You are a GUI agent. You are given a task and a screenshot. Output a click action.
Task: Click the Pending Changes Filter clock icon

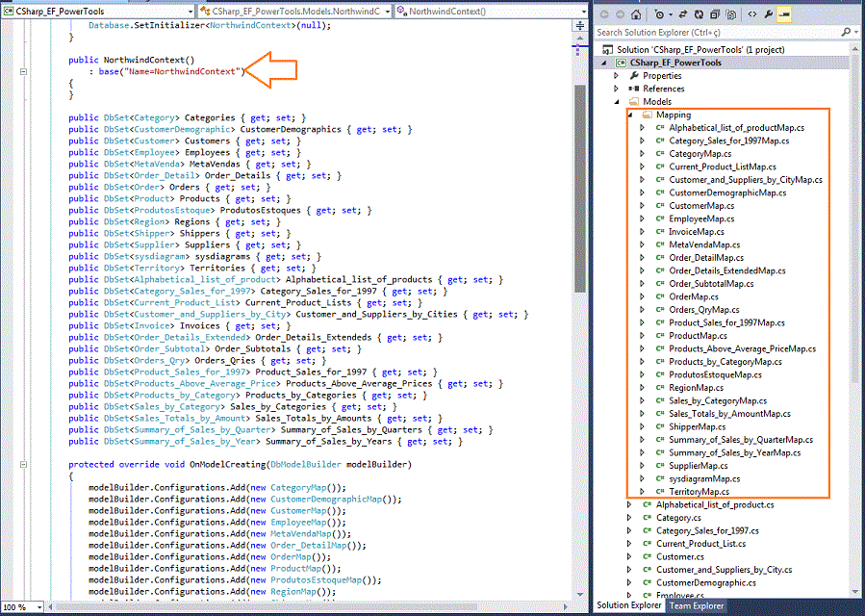pos(659,14)
